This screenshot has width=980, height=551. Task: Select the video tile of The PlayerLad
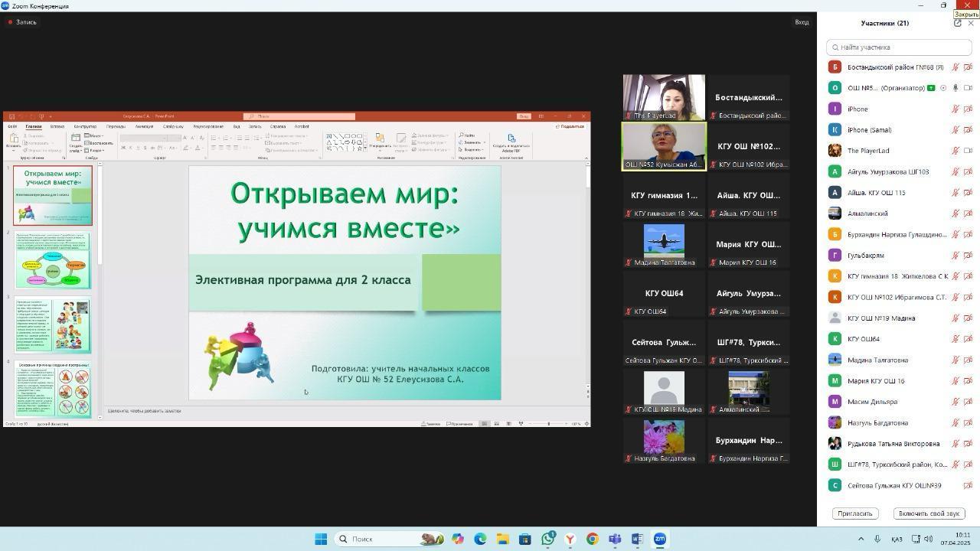[664, 97]
